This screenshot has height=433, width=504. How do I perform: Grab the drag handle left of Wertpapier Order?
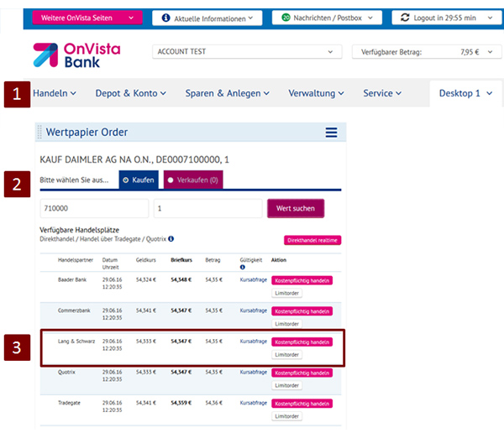[x=39, y=133]
